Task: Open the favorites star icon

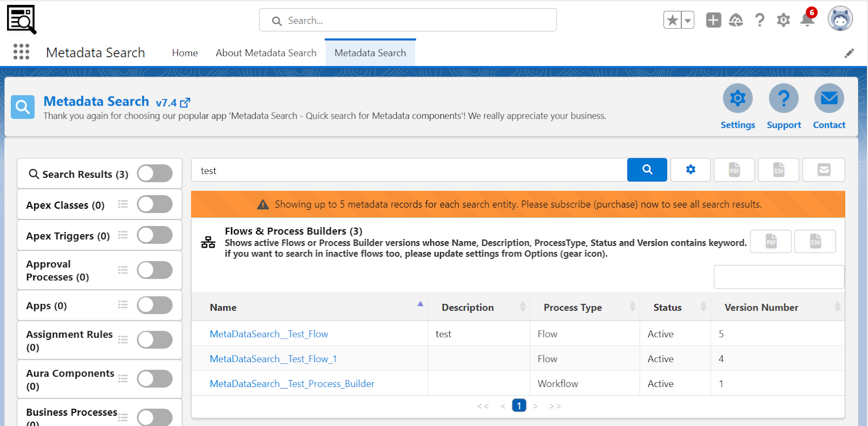Action: point(672,20)
